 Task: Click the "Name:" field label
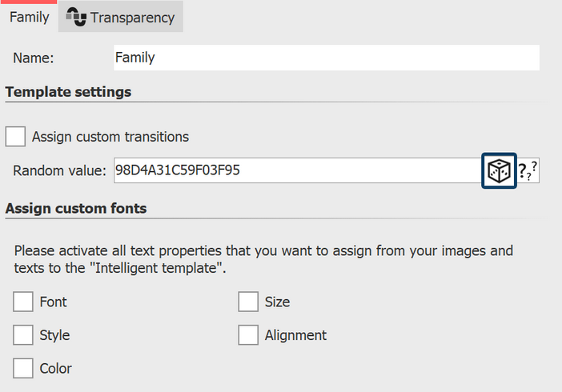tap(33, 58)
